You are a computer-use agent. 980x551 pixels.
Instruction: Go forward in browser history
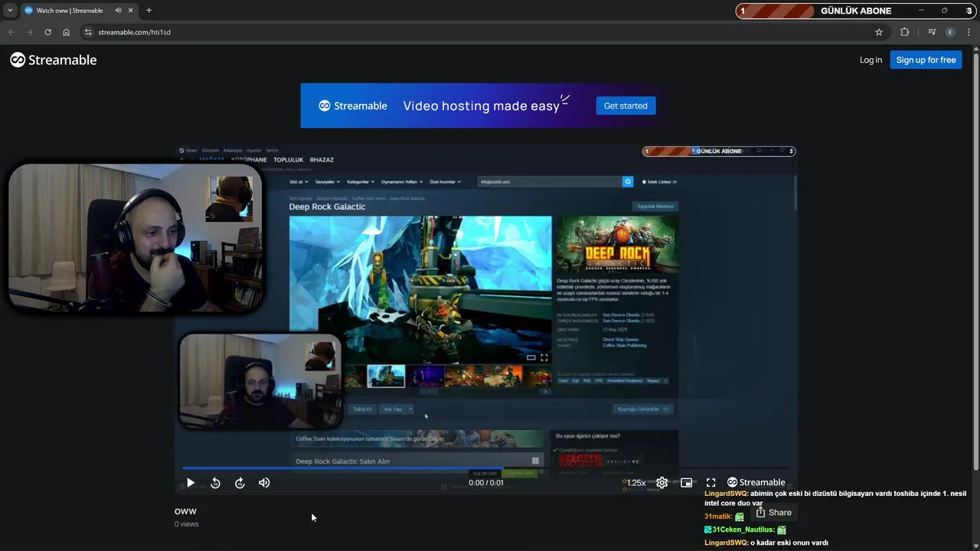29,32
